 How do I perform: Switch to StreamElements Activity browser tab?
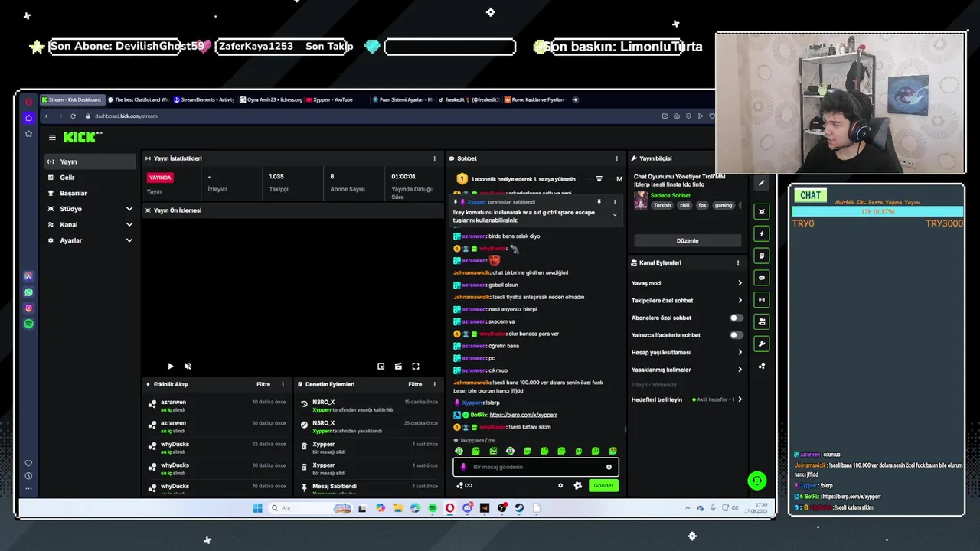tap(204, 99)
